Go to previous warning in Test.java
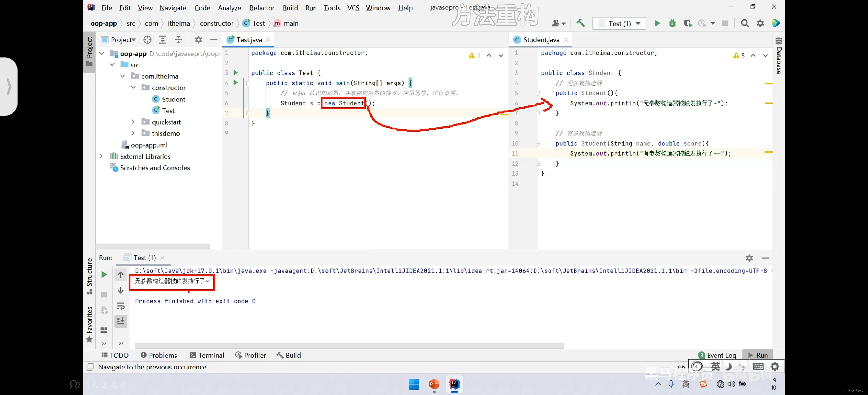The height and width of the screenshot is (395, 868). [x=489, y=56]
